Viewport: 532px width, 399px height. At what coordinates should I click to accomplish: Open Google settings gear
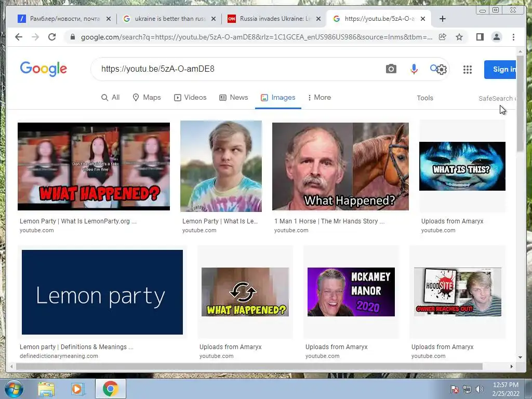click(442, 70)
